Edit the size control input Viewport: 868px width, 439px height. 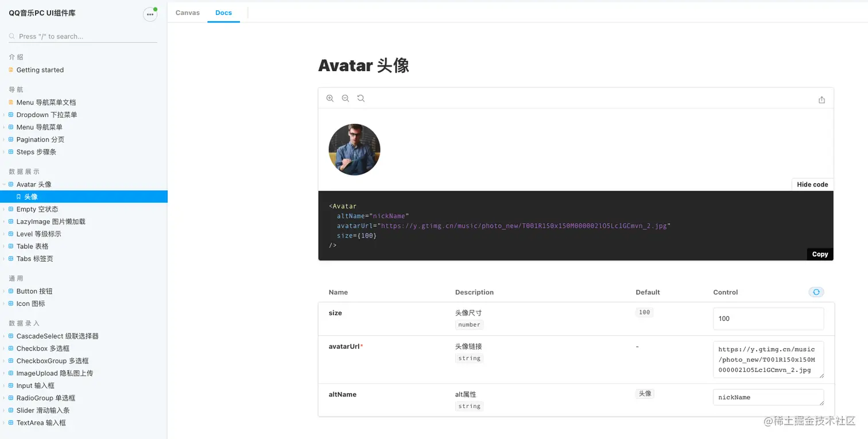coord(768,318)
